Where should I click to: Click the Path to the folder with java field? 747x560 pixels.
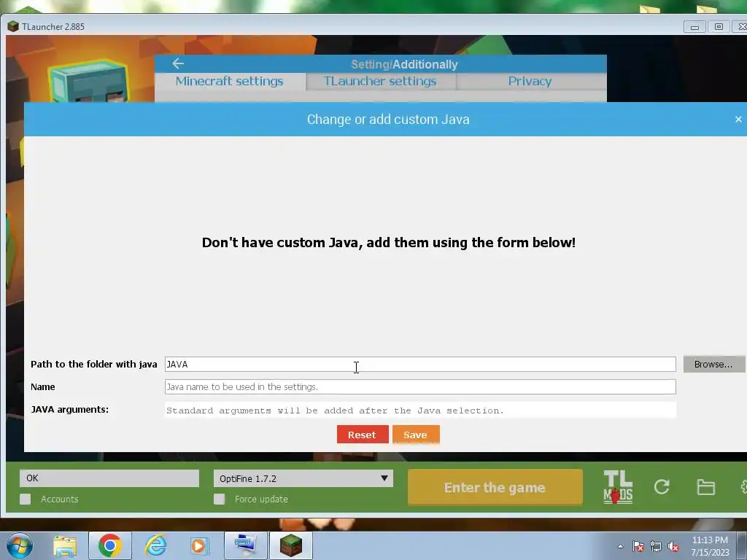pos(420,365)
